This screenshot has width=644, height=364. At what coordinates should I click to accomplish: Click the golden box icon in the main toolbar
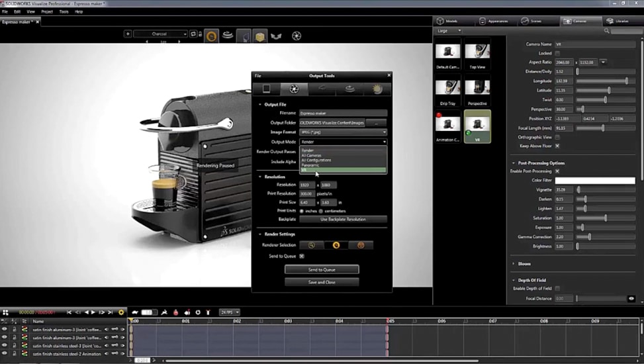(x=260, y=36)
